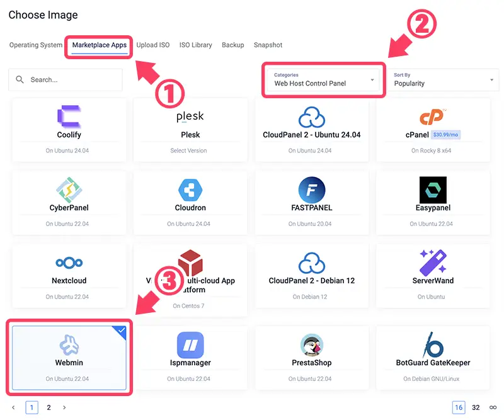Image resolution: width=504 pixels, height=420 pixels.
Task: Click the "On Debian GNU/Linux" label
Action: click(432, 379)
